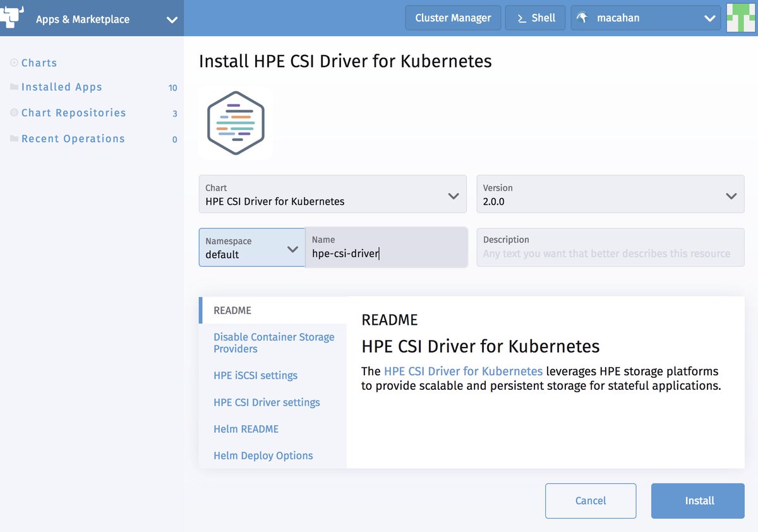Follow the HPE CSI Driver for Kubernetes link
Screen dimensions: 758x532
pyautogui.click(x=463, y=371)
